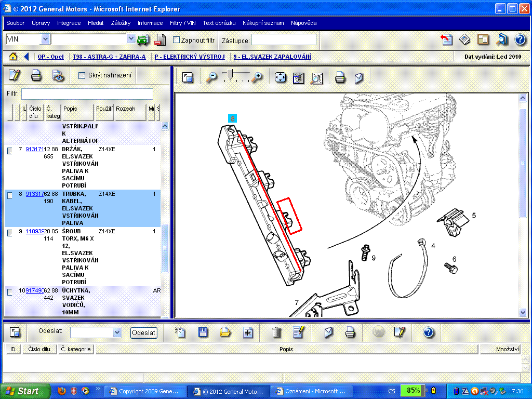Screen dimensions: 532x399
Task: Click the zoom-out magnifier above diagram
Action: [211, 78]
